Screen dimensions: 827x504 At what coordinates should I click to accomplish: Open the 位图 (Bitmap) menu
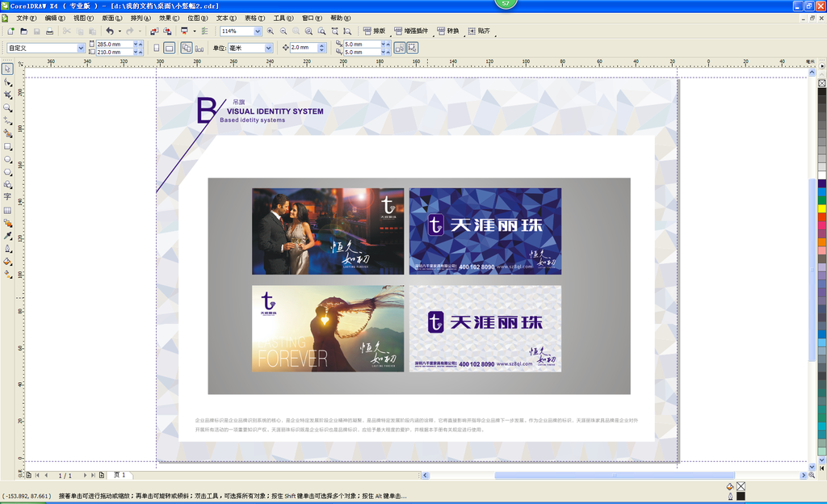(x=196, y=18)
